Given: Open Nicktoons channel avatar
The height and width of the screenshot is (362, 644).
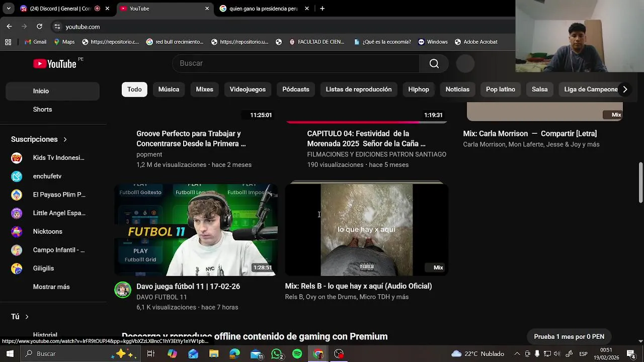Looking at the screenshot, I should click(17, 232).
